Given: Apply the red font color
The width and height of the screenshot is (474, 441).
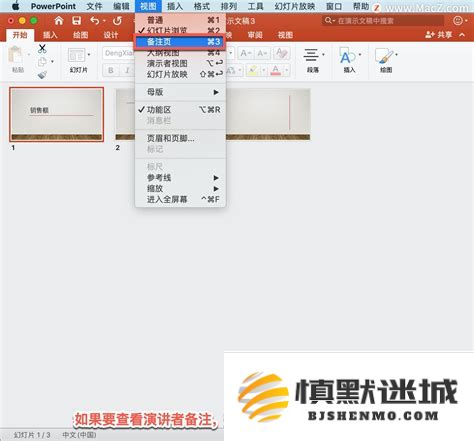Looking at the screenshot, I should coord(276,70).
